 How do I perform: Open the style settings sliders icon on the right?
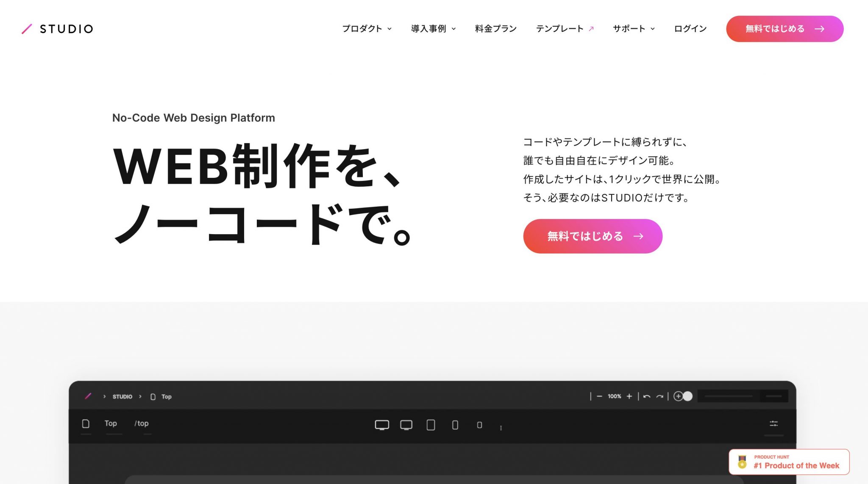point(774,423)
